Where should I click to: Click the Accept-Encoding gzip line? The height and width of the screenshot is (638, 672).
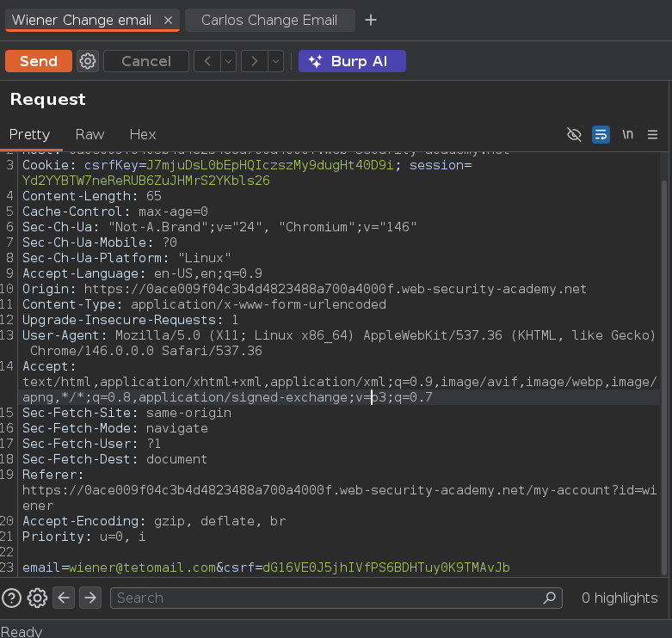pos(154,521)
